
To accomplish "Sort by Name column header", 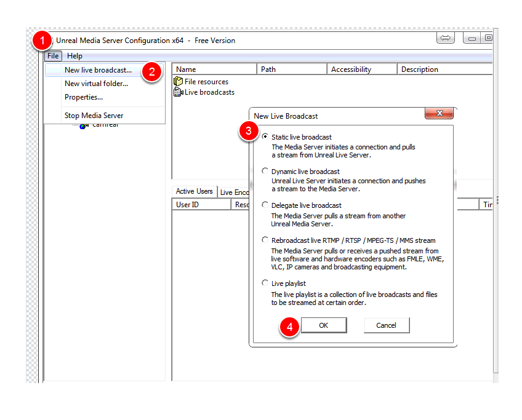I will click(214, 69).
